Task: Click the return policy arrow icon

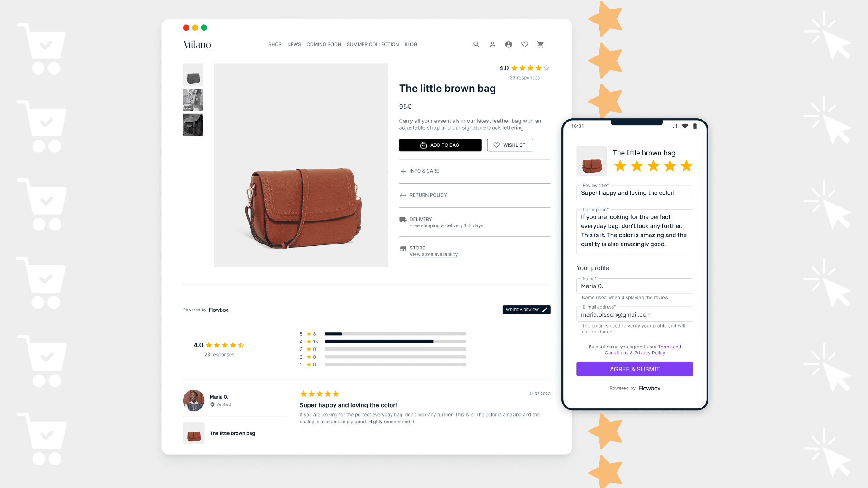Action: click(x=402, y=195)
